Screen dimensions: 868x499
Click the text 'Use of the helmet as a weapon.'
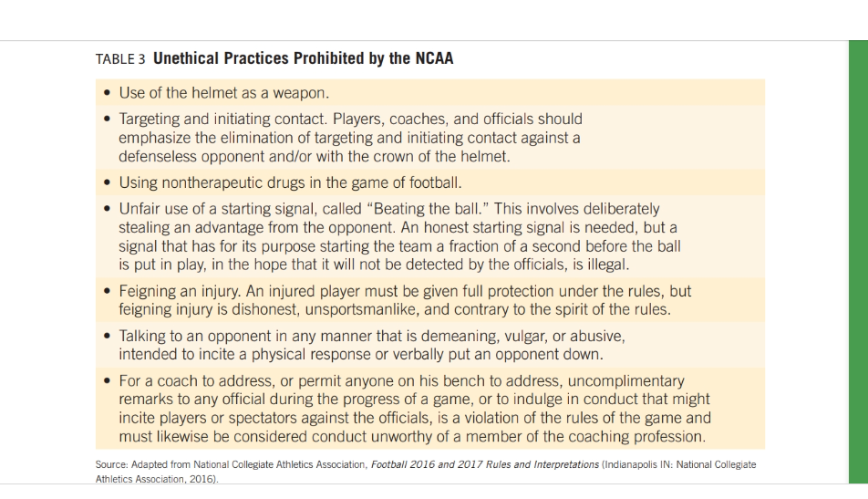(224, 92)
